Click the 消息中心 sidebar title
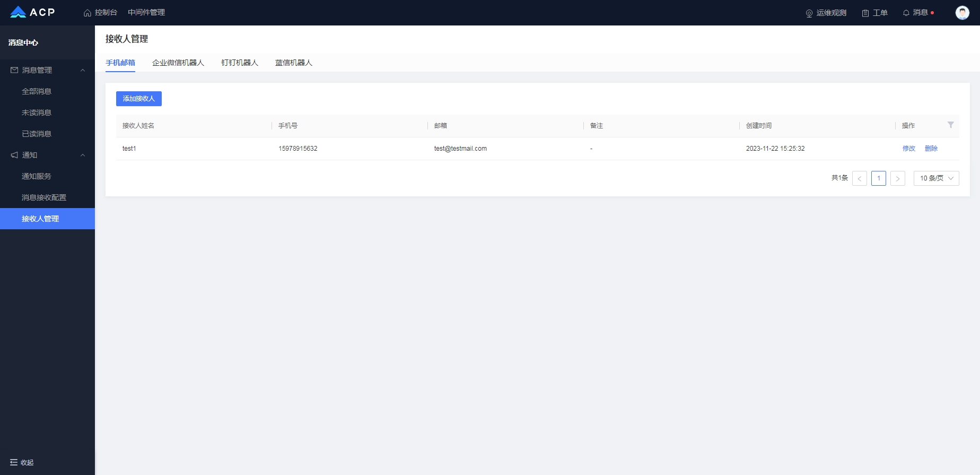Screen dimensions: 980x475 (x=23, y=42)
